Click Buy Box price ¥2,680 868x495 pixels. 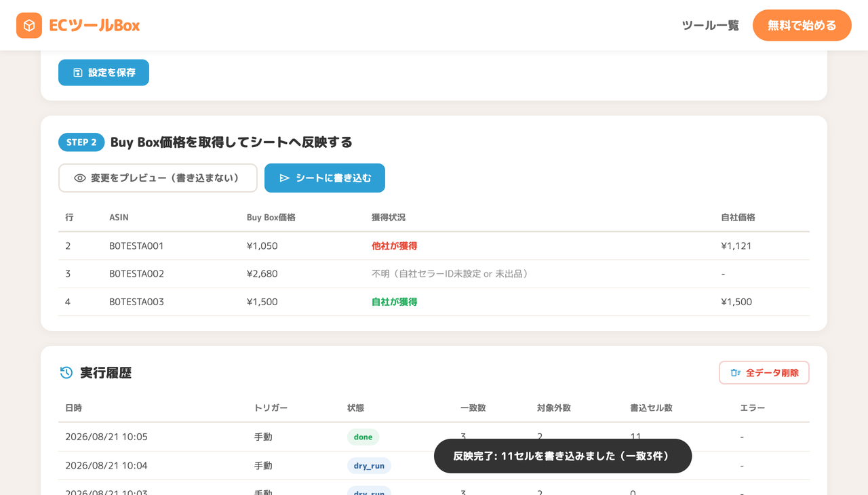coord(262,274)
